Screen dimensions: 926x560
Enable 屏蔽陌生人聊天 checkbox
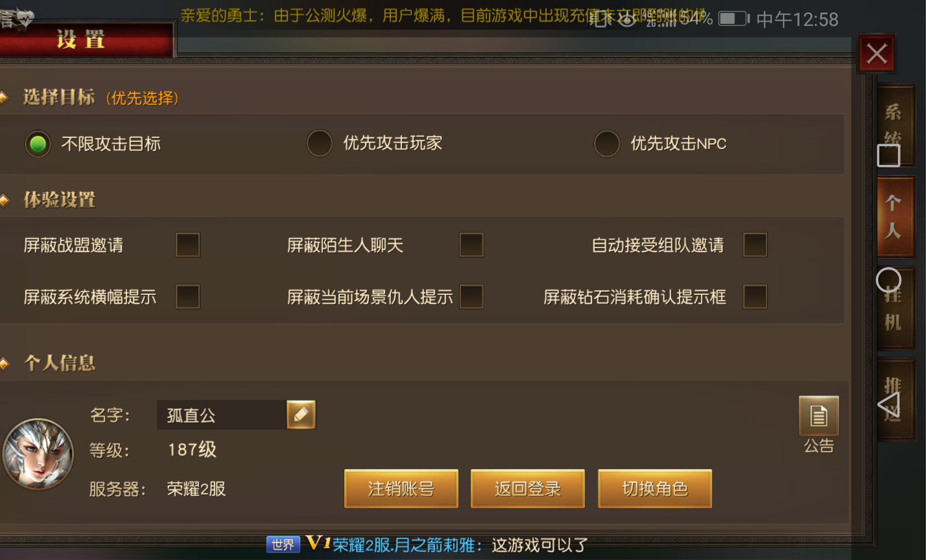tap(471, 245)
